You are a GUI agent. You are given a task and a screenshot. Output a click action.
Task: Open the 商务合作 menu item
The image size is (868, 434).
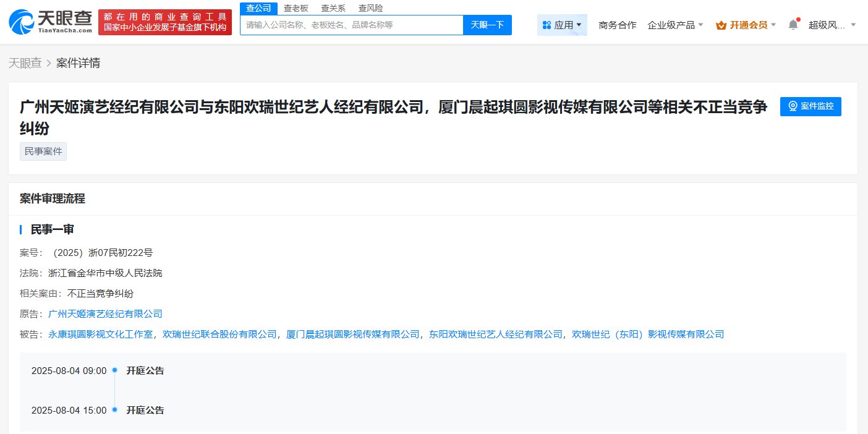[x=618, y=25]
